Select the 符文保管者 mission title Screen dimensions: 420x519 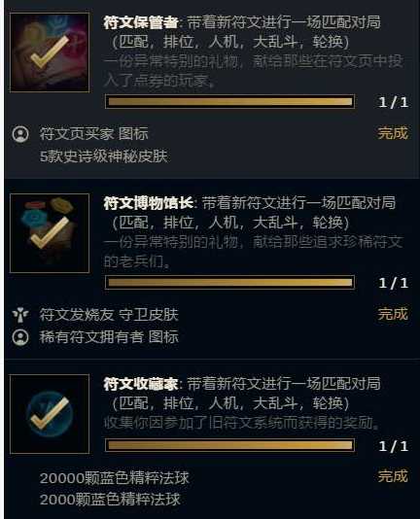pyautogui.click(x=141, y=22)
